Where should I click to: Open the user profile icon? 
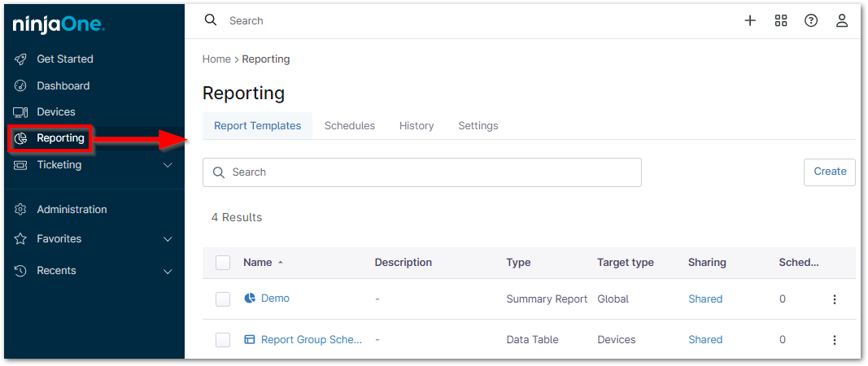coord(842,21)
